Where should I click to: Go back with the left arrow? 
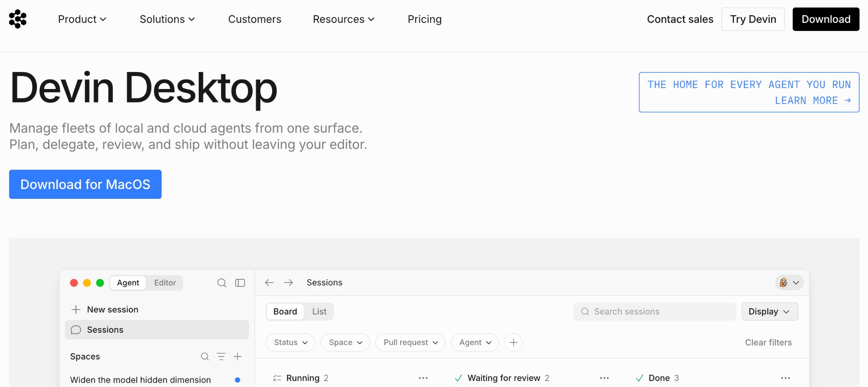pyautogui.click(x=270, y=282)
